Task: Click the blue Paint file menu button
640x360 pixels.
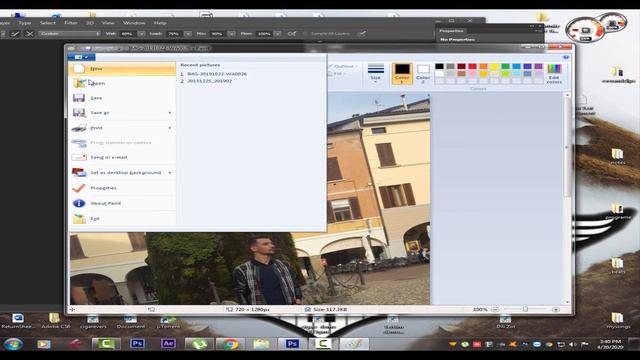Action: click(82, 57)
